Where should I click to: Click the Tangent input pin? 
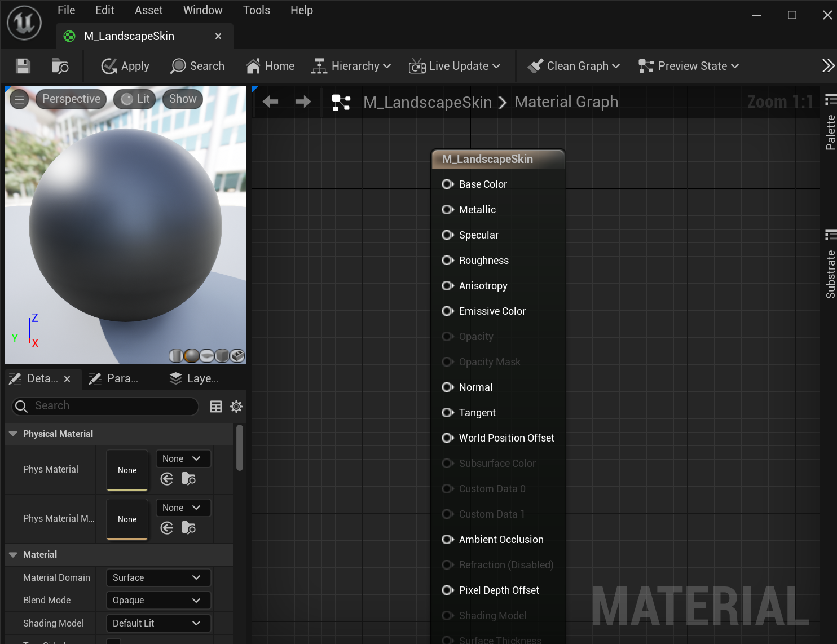448,413
